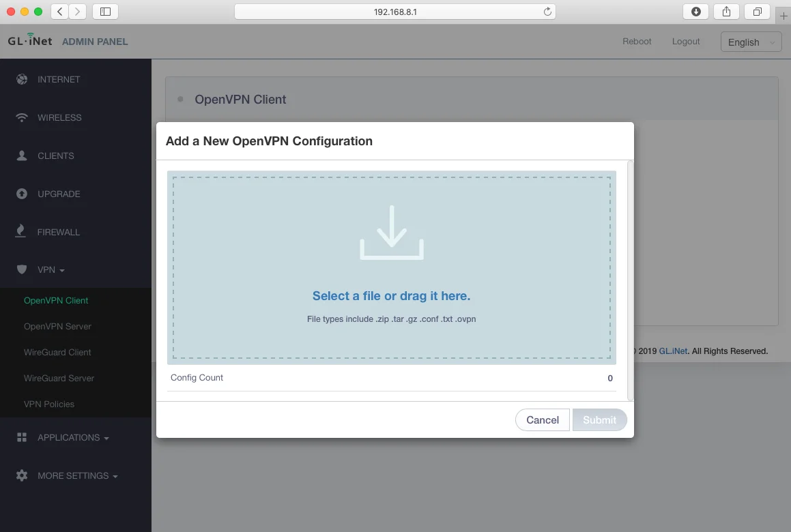Expand the Applications menu
Viewport: 791px width, 532px height.
pos(73,437)
